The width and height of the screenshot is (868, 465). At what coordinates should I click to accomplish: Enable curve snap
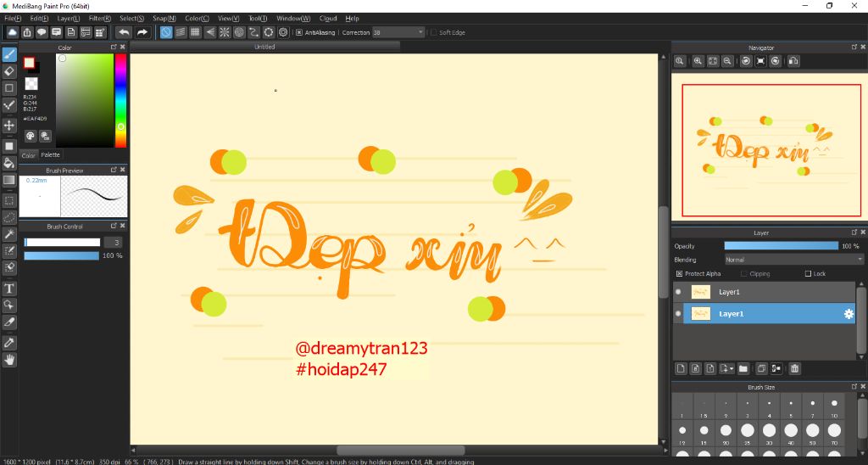click(253, 32)
